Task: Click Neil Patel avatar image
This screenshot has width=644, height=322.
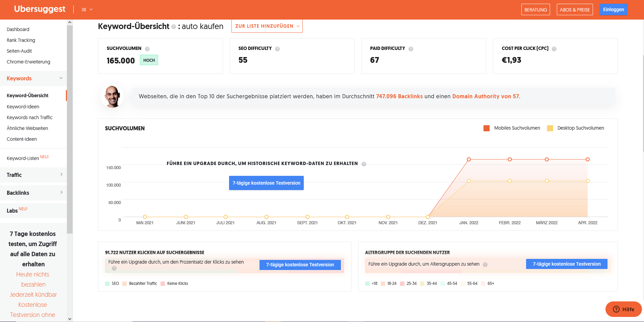Action: (112, 97)
